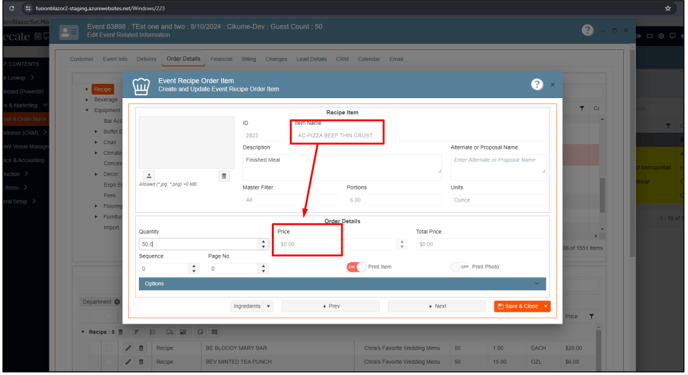Screen dimensions: 688x375
Task: Expand the Options section
Action: point(342,284)
